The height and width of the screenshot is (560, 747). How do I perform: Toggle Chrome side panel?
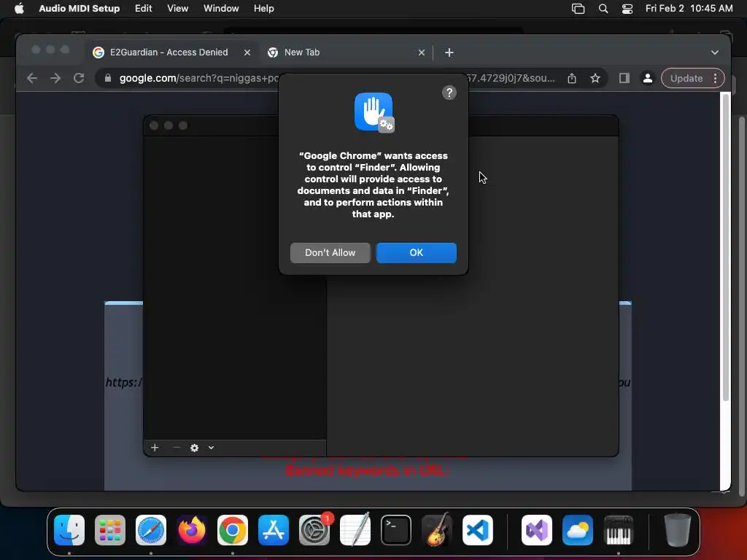624,78
